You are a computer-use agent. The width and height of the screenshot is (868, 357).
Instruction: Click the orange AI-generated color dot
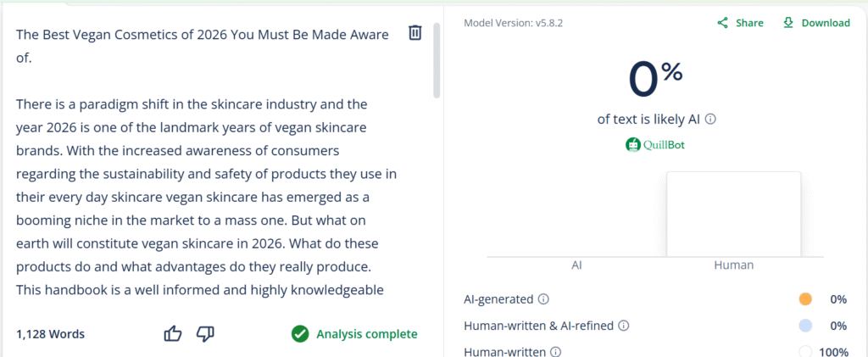[805, 299]
